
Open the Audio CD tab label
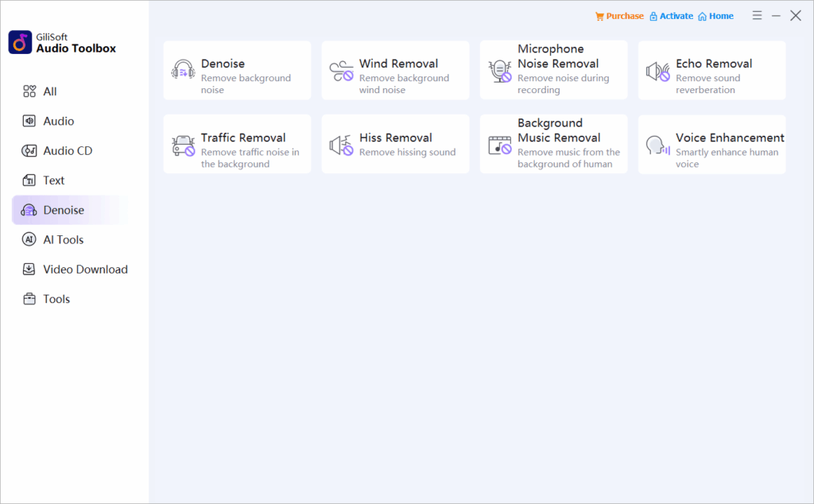(x=68, y=150)
